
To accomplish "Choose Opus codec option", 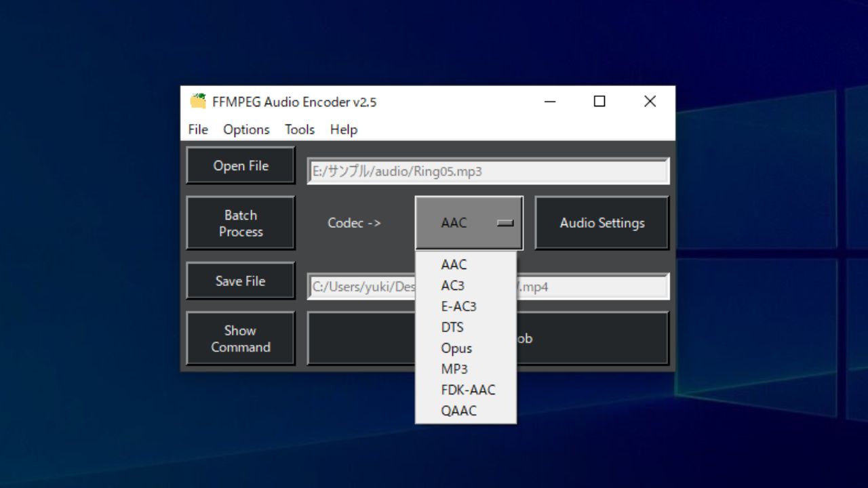I will [x=466, y=348].
